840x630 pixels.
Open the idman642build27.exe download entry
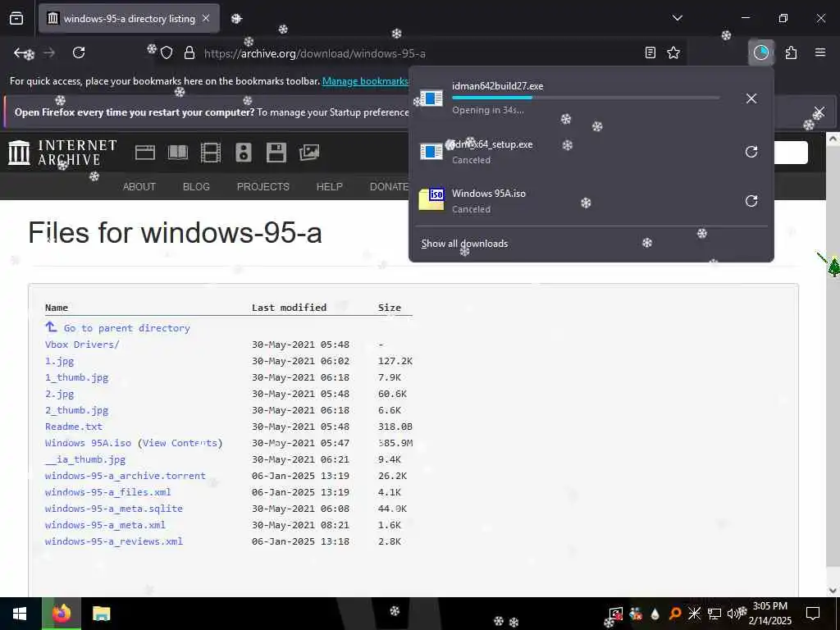(x=575, y=98)
